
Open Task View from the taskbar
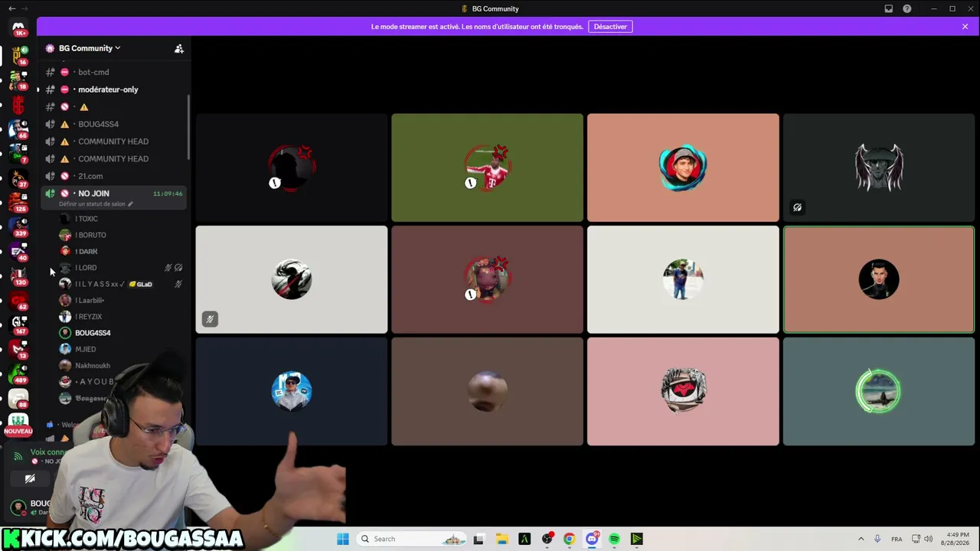point(479,539)
